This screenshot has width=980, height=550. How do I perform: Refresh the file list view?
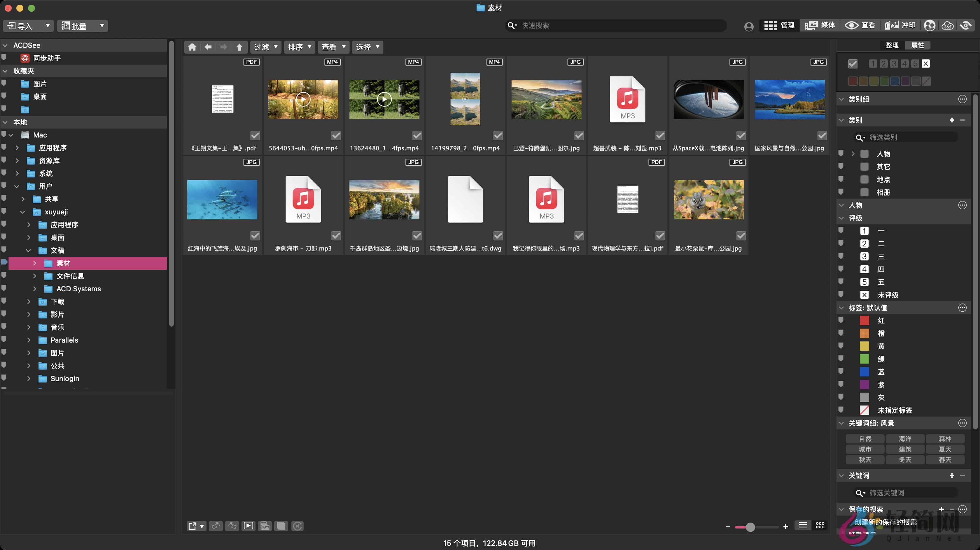297,526
